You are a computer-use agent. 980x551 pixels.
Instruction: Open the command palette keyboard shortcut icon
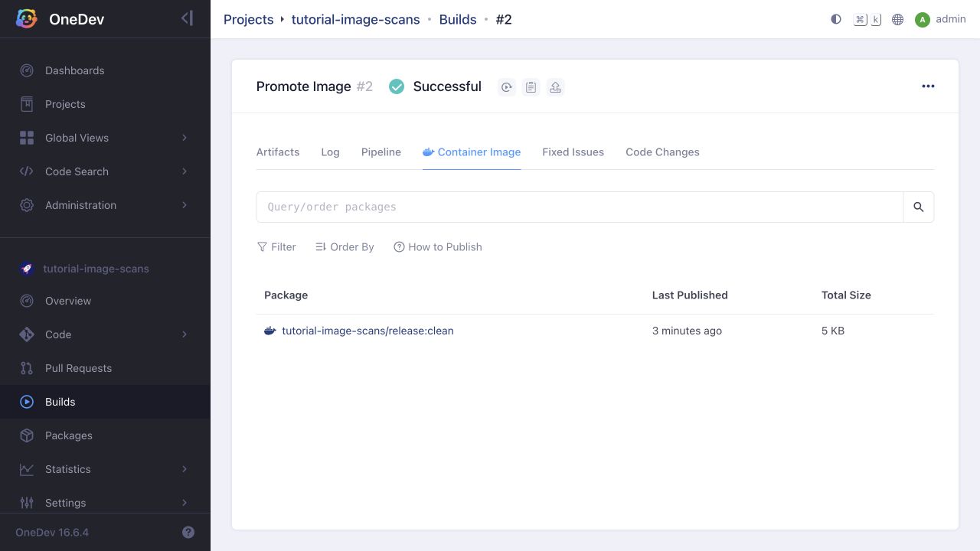point(867,19)
